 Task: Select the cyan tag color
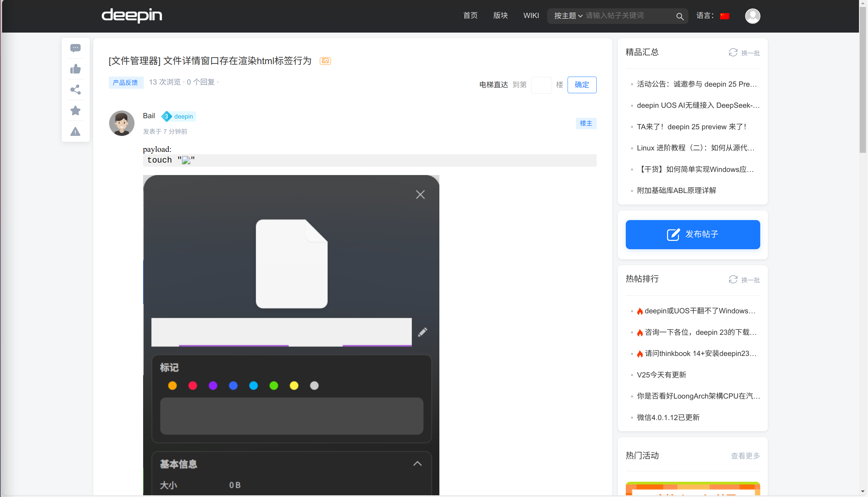[253, 386]
